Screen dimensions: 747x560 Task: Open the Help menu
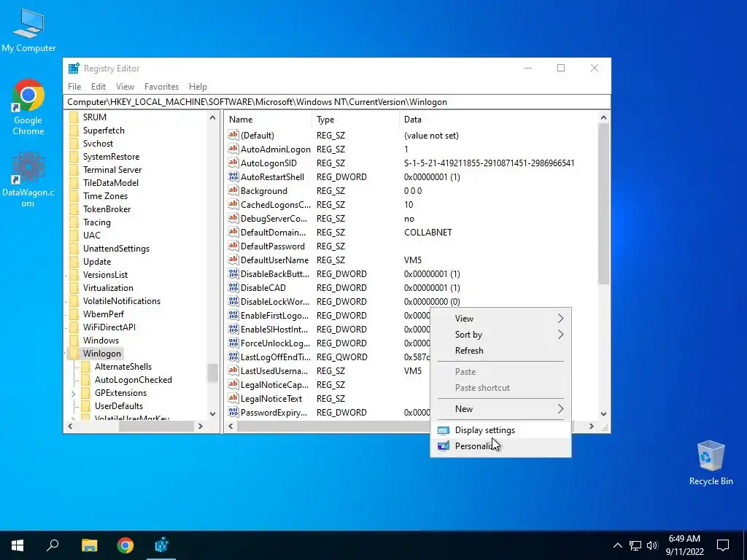198,87
